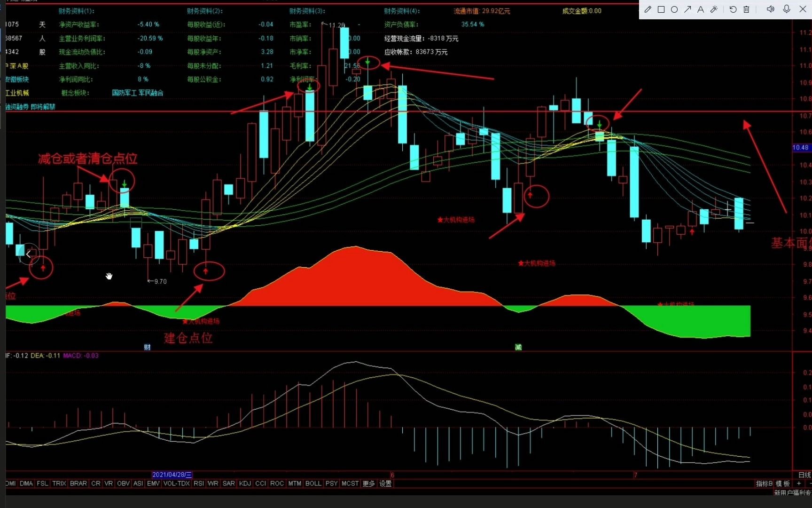Switch indicator to ASI tab
Screen dimensions: 812x508
138,483
